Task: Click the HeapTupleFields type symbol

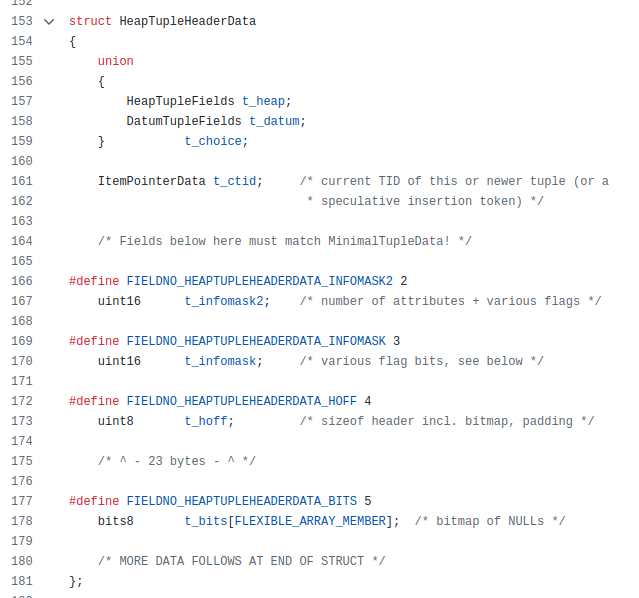Action: point(180,101)
